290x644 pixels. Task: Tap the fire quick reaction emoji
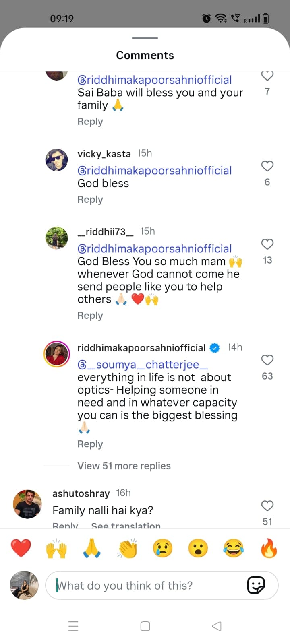pos(269,548)
